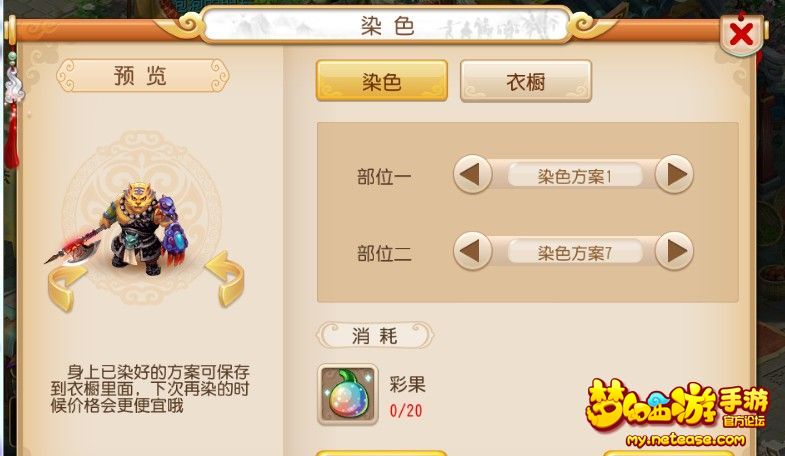Open the my.netease.com link
This screenshot has height=456, width=785.
[686, 440]
